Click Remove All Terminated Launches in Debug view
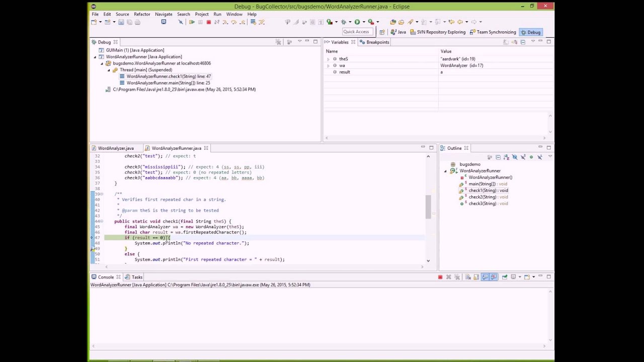This screenshot has height=362, width=644. [278, 42]
